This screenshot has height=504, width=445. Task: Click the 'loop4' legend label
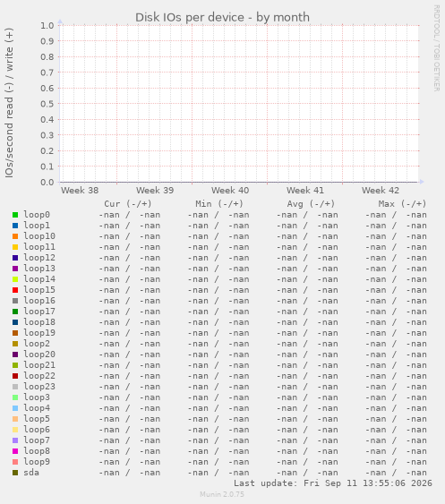[37, 408]
